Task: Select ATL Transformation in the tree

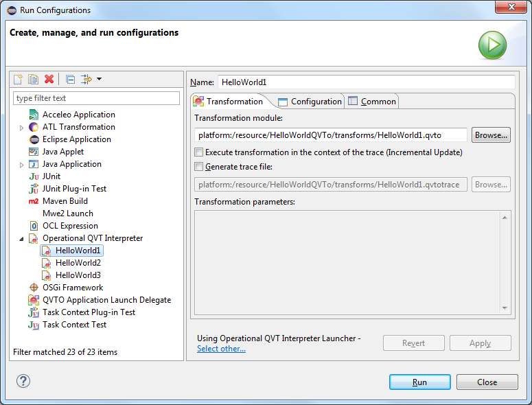Action: click(79, 127)
